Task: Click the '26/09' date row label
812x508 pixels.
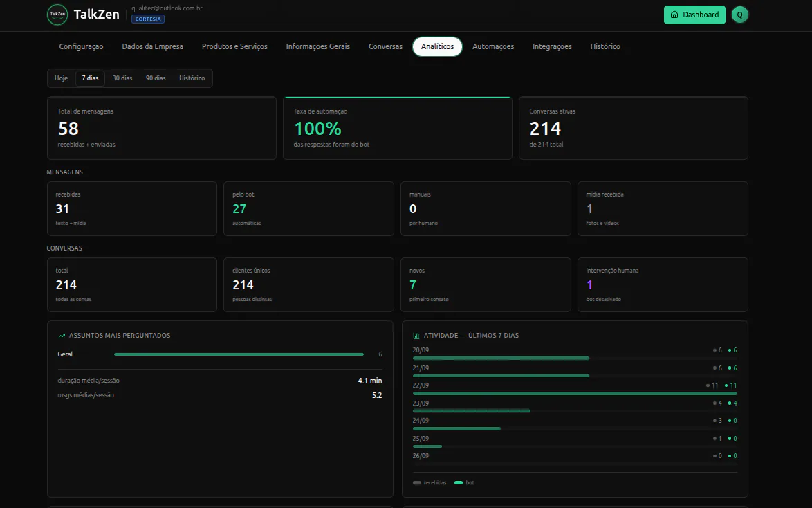Action: [x=421, y=456]
